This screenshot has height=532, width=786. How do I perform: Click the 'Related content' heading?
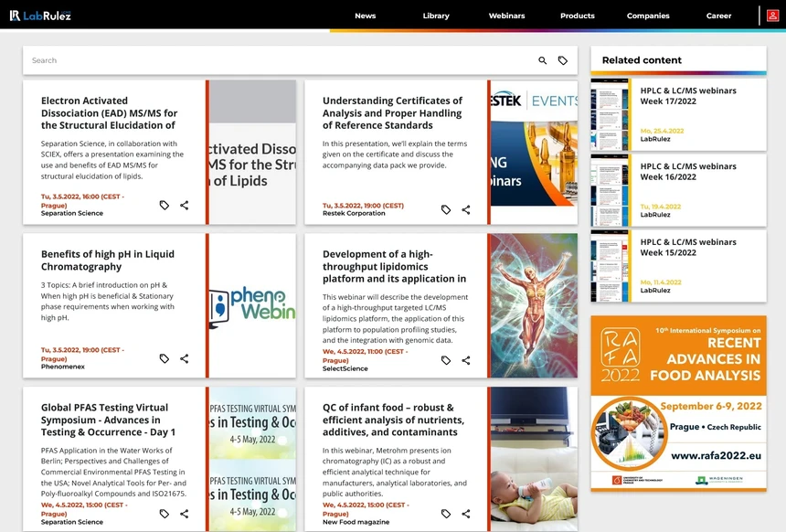pyautogui.click(x=642, y=60)
